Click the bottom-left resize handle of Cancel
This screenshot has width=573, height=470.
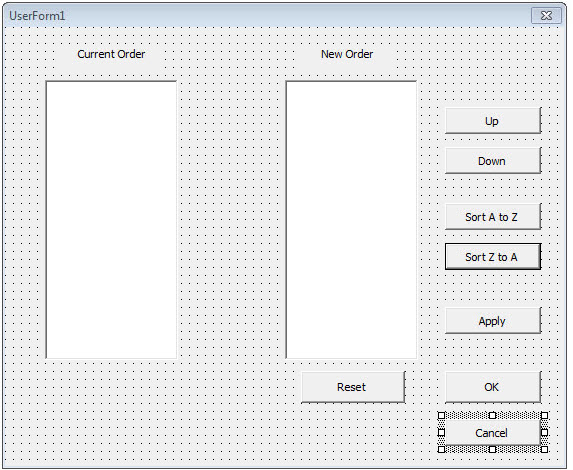pyautogui.click(x=441, y=449)
